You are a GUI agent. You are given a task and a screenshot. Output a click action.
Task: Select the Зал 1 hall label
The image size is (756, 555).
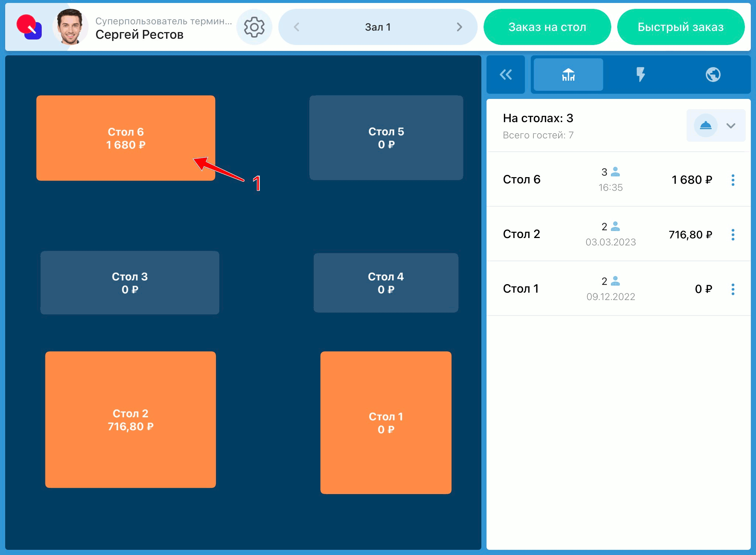378,27
